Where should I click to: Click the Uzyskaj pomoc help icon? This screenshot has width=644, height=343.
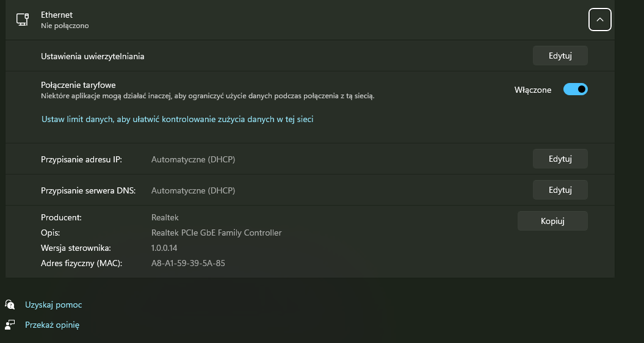(x=10, y=305)
